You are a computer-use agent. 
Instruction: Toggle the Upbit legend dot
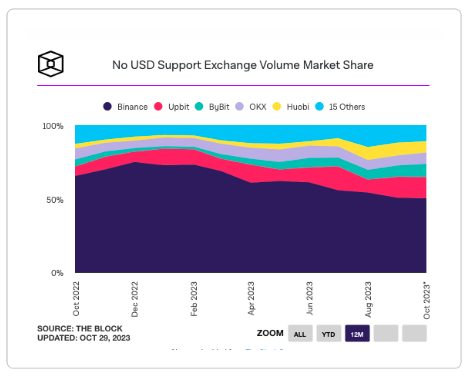point(158,107)
